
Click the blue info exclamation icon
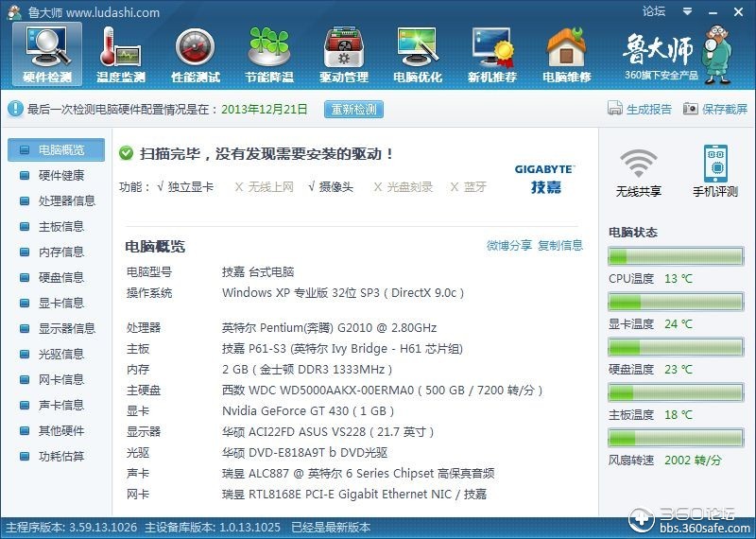[15, 109]
